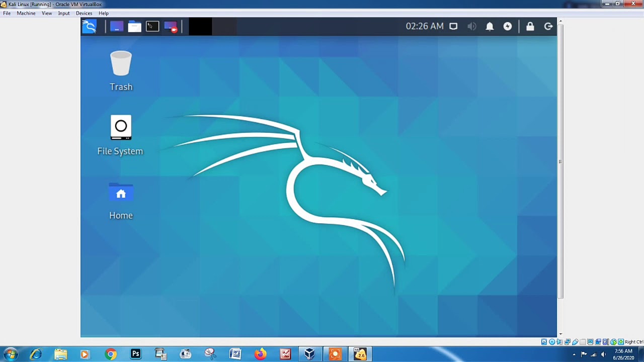This screenshot has height=362, width=644.
Task: Click the Action Center flag tray icon
Action: 584,354
